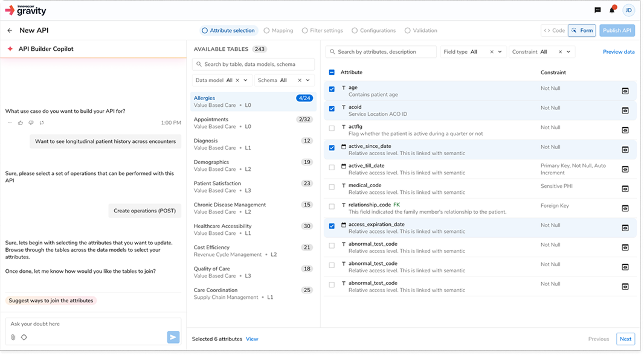Screen dimensions: 644x355
Task: Open the Schema dropdown
Action: [308, 80]
